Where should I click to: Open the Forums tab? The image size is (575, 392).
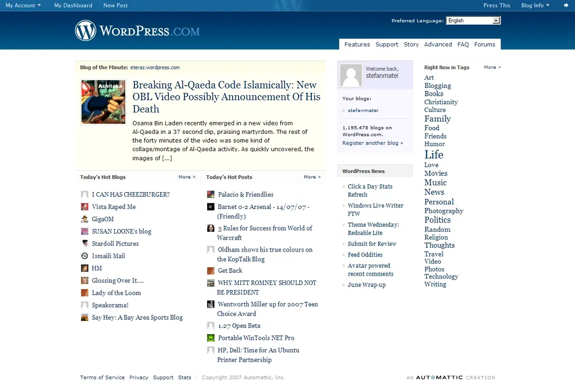(x=484, y=44)
